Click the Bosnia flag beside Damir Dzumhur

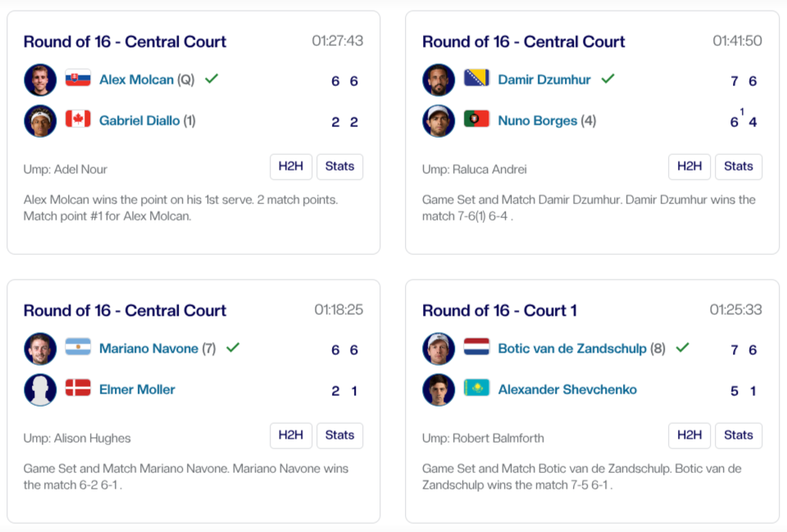(x=476, y=80)
